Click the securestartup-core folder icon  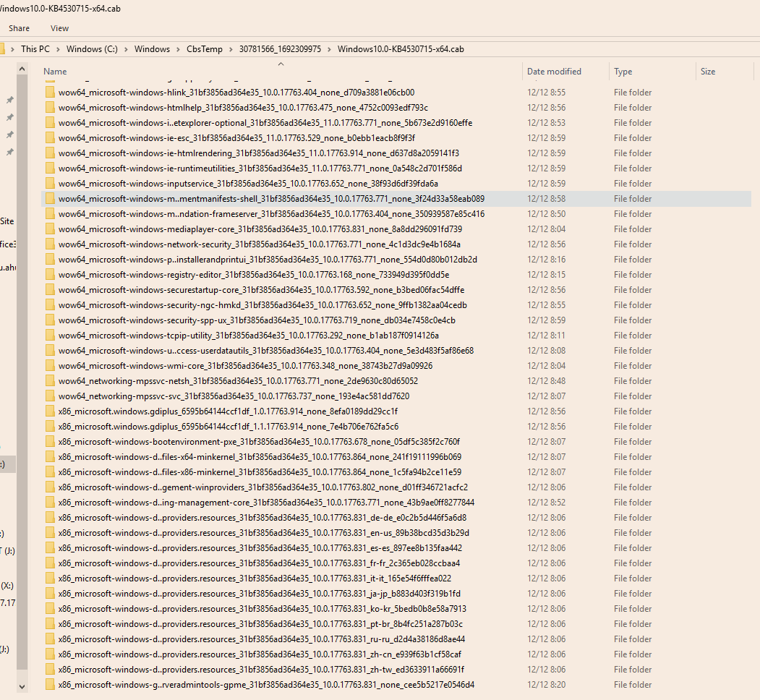(49, 290)
